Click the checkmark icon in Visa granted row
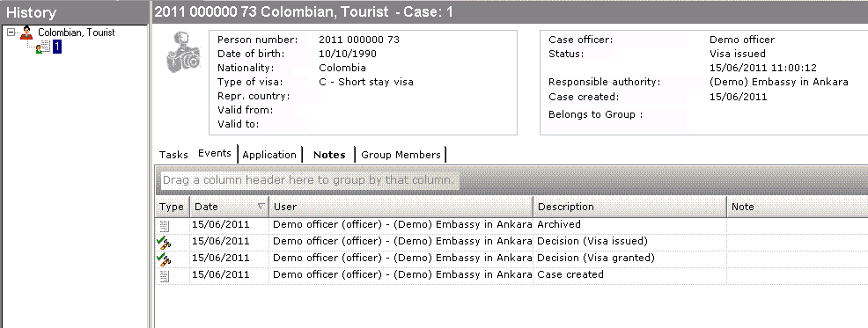 point(164,259)
